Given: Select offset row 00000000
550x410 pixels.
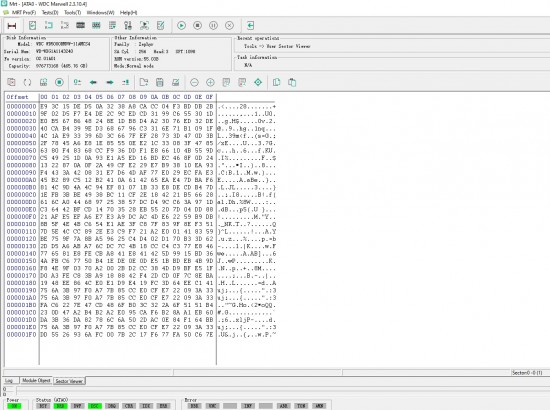Looking at the screenshot, I should click(x=21, y=107).
